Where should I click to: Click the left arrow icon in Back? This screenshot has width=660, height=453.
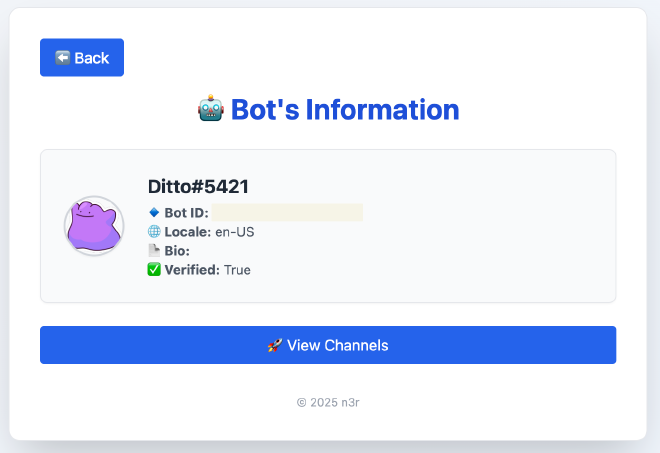coord(62,58)
